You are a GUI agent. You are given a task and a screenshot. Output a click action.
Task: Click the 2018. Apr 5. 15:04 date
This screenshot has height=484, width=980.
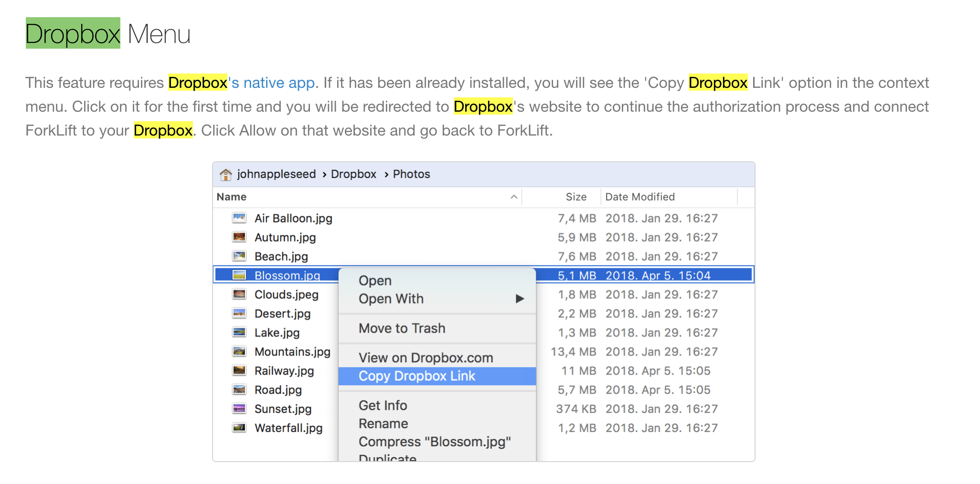pyautogui.click(x=658, y=275)
